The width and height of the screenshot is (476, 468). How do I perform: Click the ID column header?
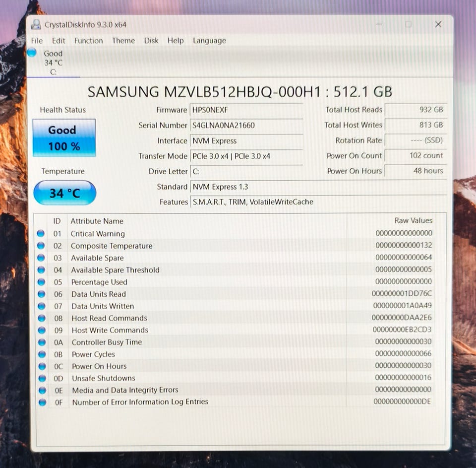[57, 221]
